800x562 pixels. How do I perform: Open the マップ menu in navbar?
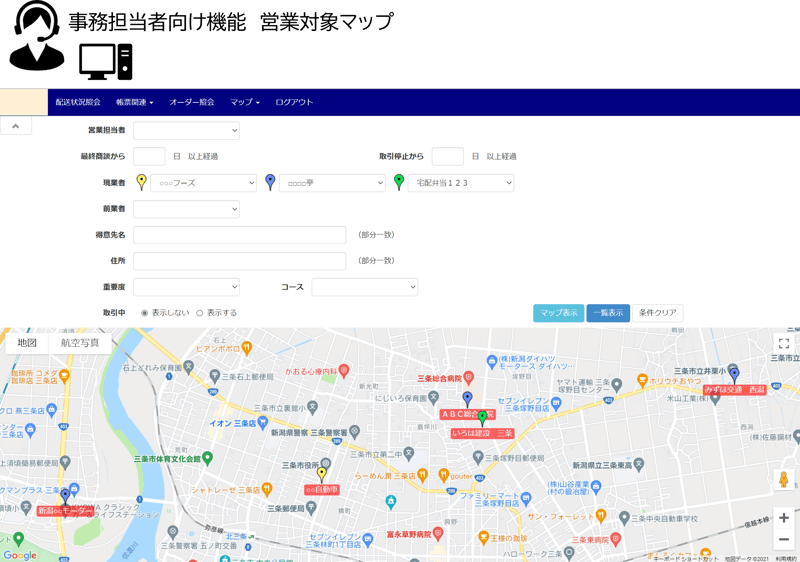coord(244,102)
